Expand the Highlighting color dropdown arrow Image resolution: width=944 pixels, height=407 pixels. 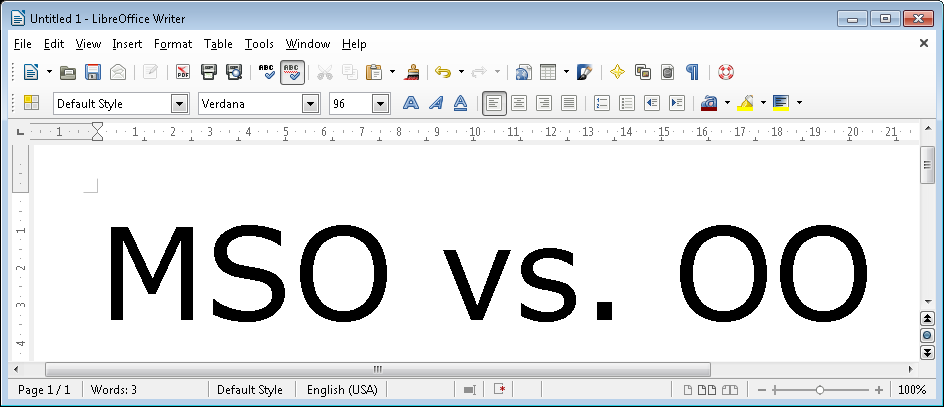point(763,103)
